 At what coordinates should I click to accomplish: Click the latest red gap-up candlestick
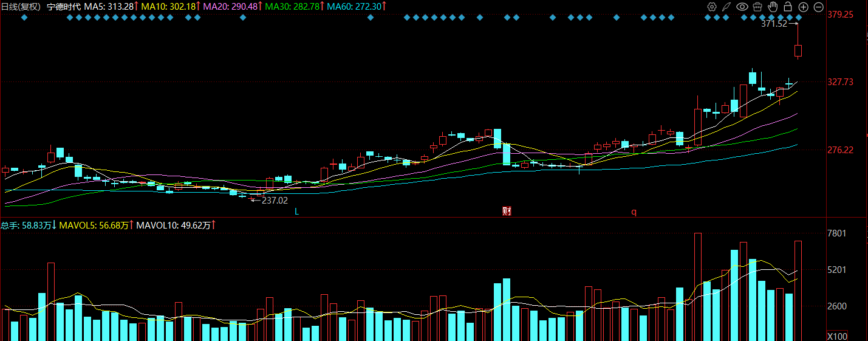pyautogui.click(x=798, y=50)
